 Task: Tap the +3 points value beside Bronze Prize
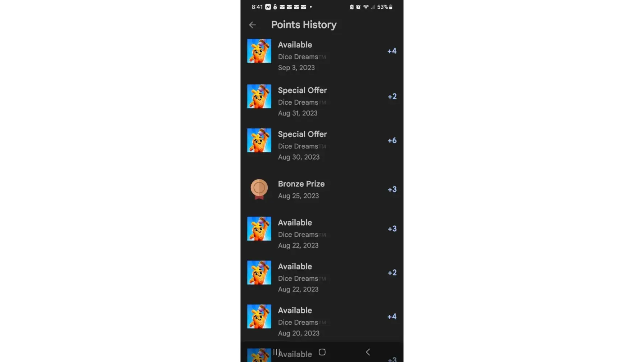tap(392, 189)
